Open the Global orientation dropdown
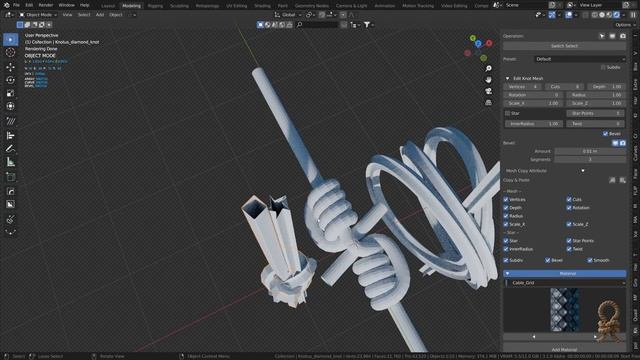 (288, 15)
